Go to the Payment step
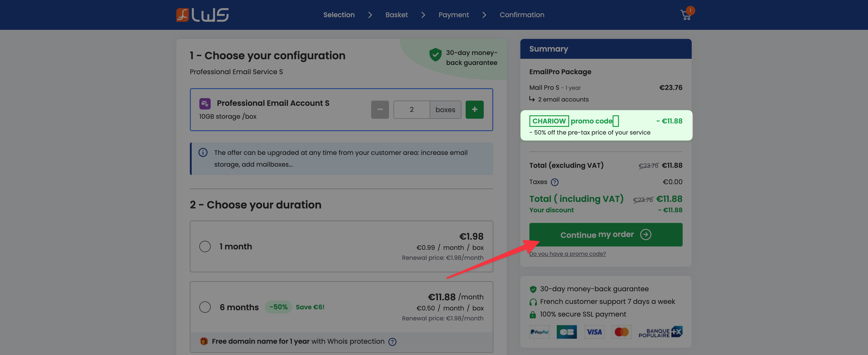Image resolution: width=868 pixels, height=355 pixels. (453, 15)
